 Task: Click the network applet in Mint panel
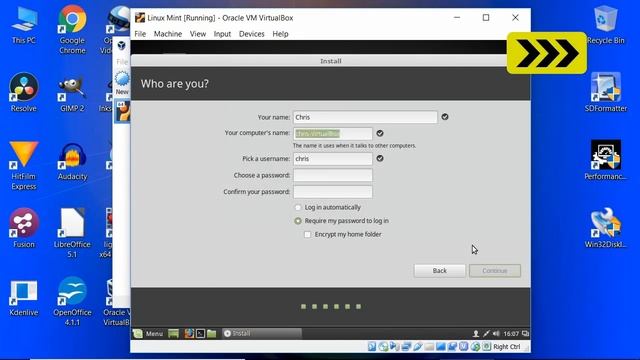tap(487, 333)
